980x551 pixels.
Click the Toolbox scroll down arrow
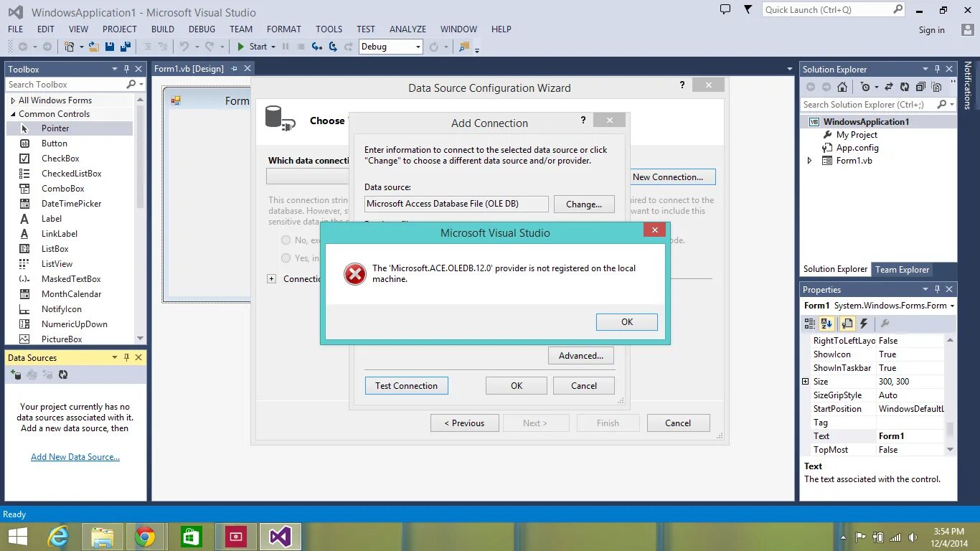[x=140, y=339]
